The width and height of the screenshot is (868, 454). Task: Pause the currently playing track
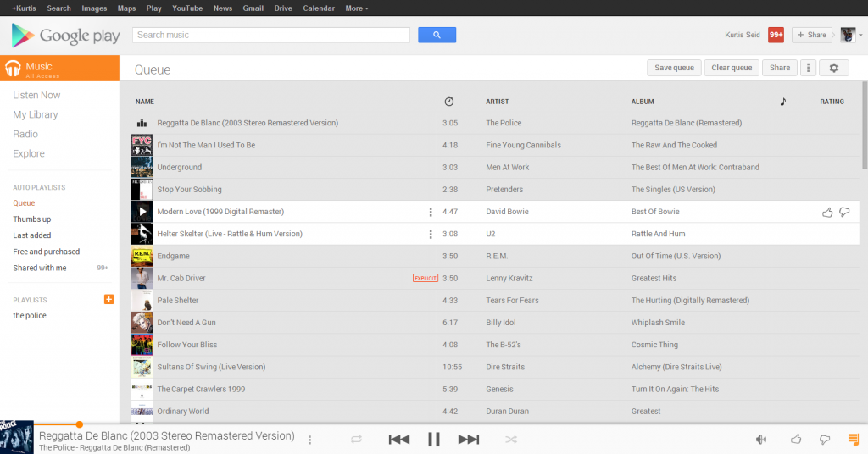[433, 439]
